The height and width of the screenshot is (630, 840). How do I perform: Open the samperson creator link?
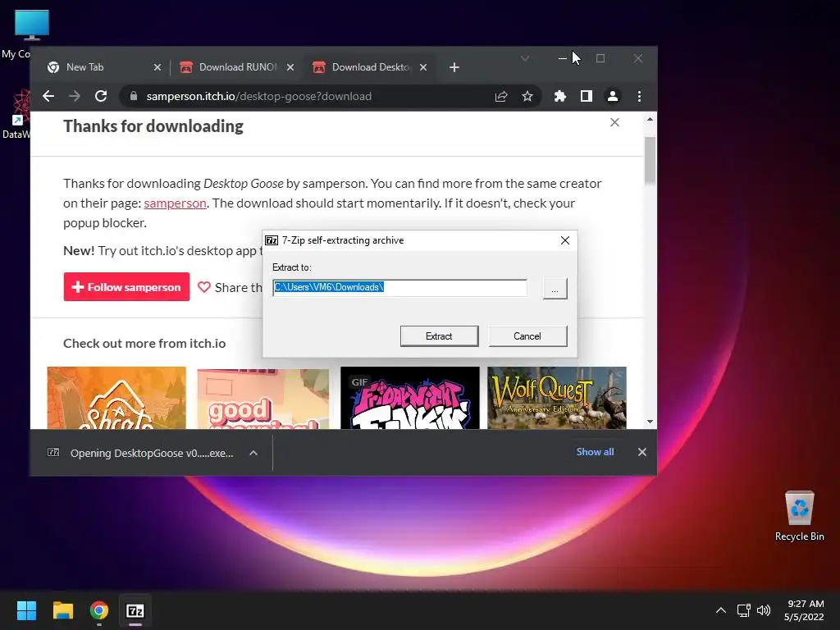(176, 203)
